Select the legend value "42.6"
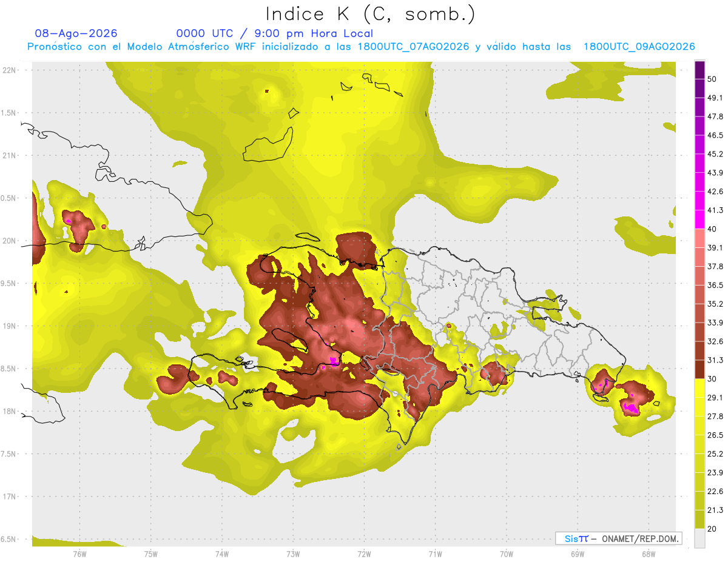The image size is (728, 562). tap(715, 192)
